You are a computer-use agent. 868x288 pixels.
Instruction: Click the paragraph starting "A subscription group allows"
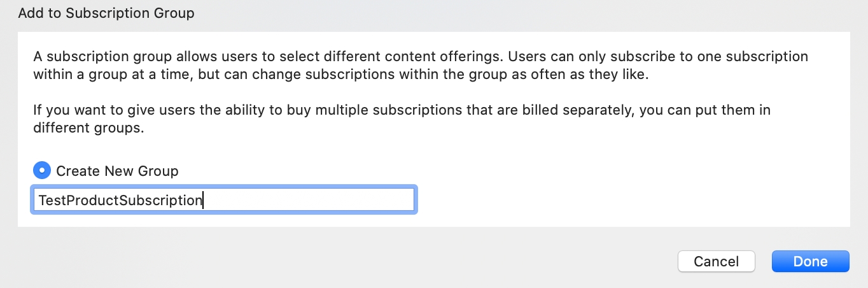pos(420,65)
